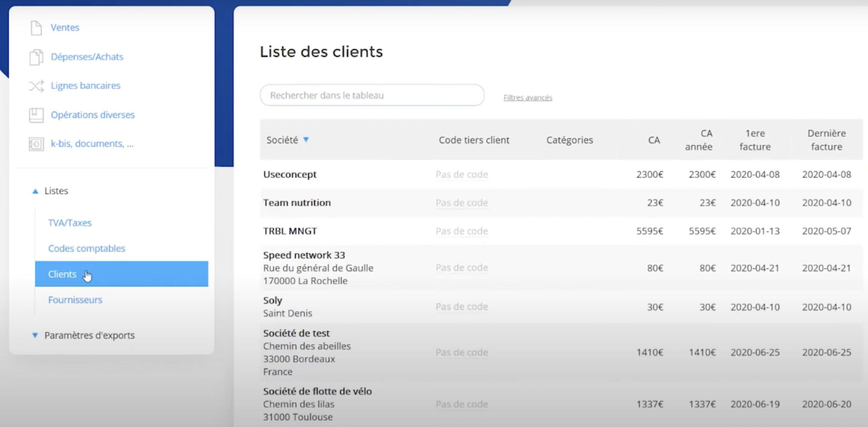
Task: Sort by the CA année header
Action: coord(699,140)
